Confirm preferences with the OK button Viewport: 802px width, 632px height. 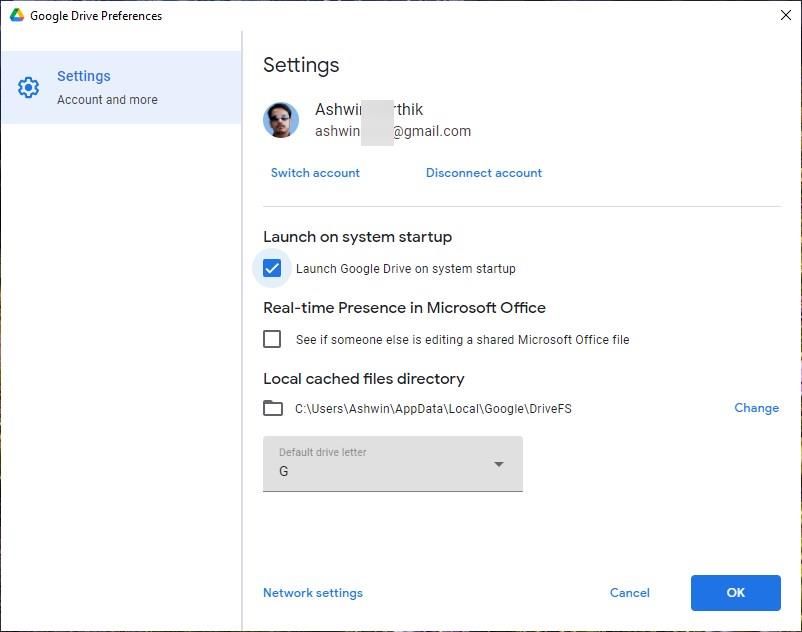(x=736, y=593)
